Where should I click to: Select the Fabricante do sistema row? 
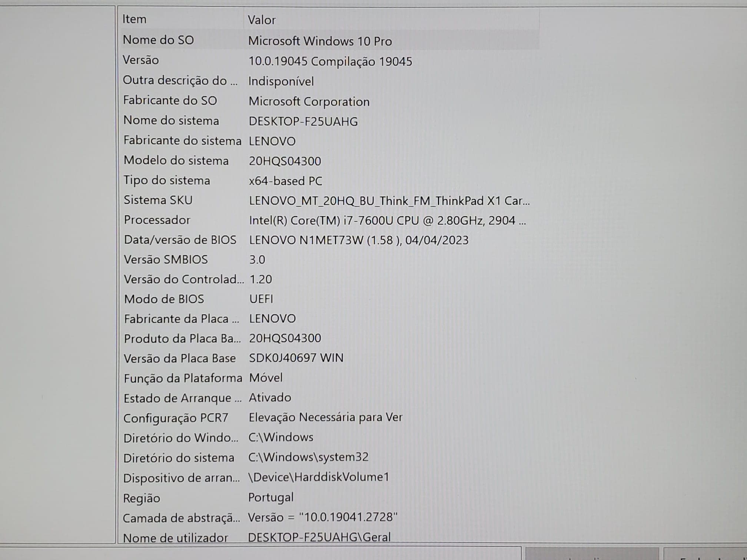tap(329, 141)
